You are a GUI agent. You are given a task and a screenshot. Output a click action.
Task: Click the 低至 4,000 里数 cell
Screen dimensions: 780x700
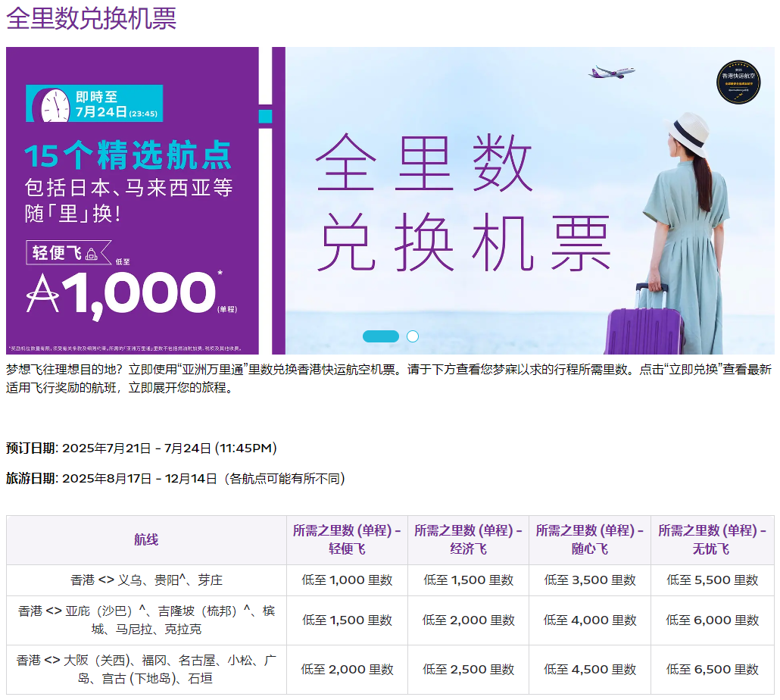(589, 620)
